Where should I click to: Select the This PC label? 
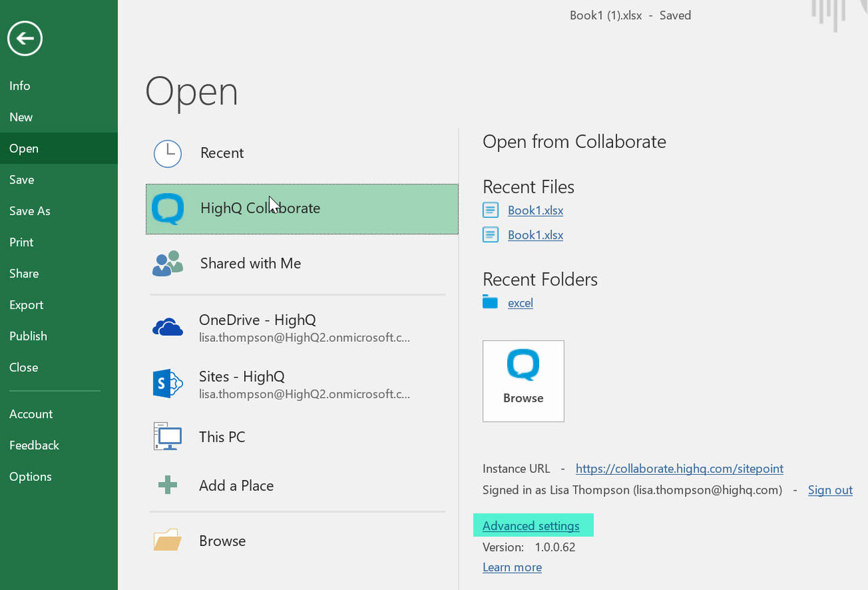pos(222,437)
